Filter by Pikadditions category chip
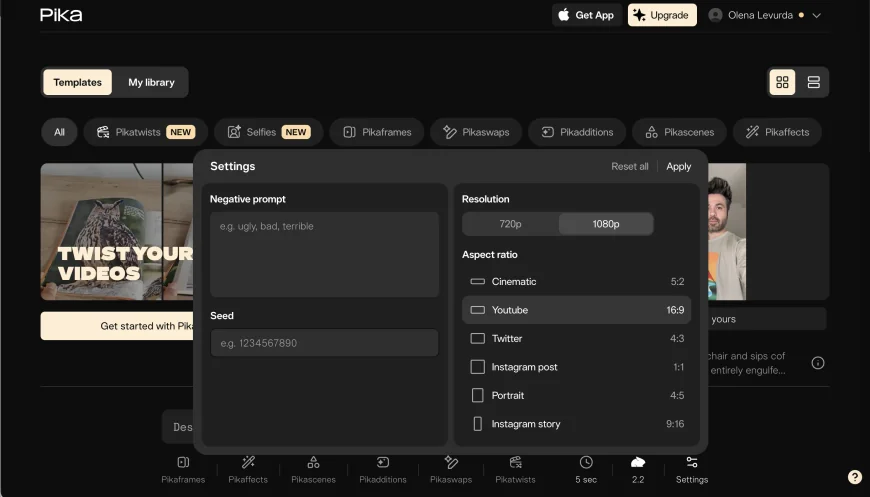Image resolution: width=870 pixels, height=497 pixels. (577, 132)
